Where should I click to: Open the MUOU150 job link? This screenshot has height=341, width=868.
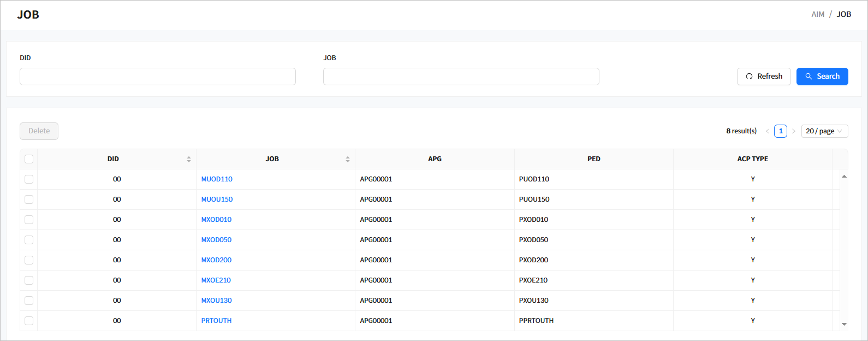coord(217,199)
